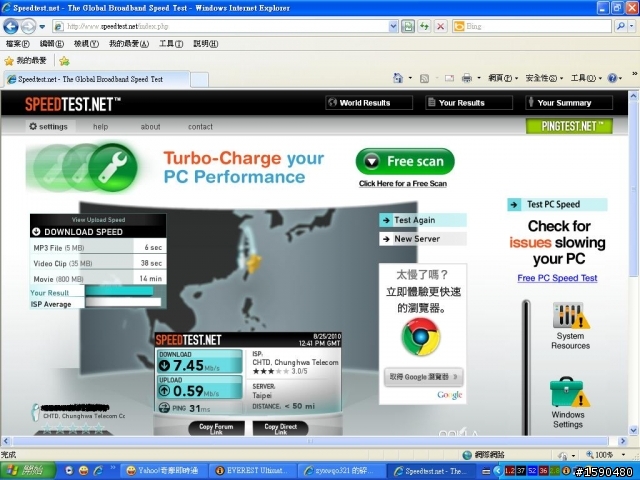Click the Copy Direct Link button

pyautogui.click(x=280, y=428)
